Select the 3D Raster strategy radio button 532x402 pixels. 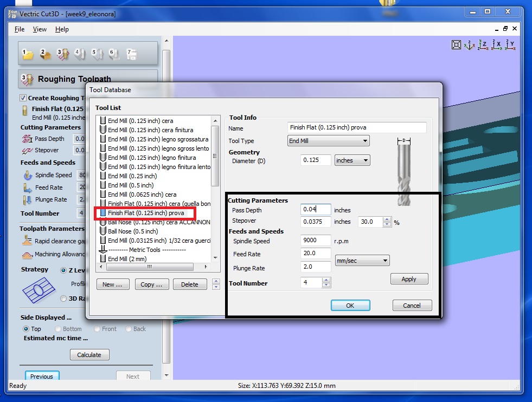point(63,299)
